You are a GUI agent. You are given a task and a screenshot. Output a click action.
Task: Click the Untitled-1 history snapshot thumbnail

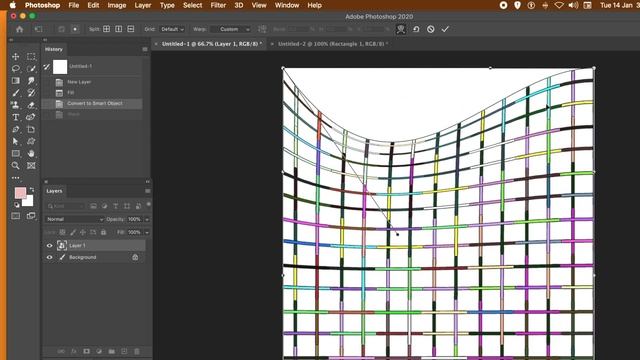click(60, 67)
